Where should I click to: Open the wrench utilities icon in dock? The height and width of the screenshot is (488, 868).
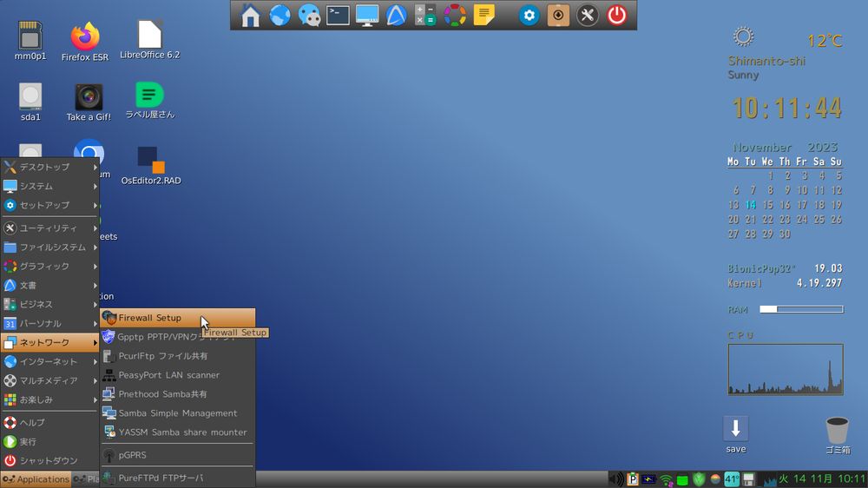point(588,15)
